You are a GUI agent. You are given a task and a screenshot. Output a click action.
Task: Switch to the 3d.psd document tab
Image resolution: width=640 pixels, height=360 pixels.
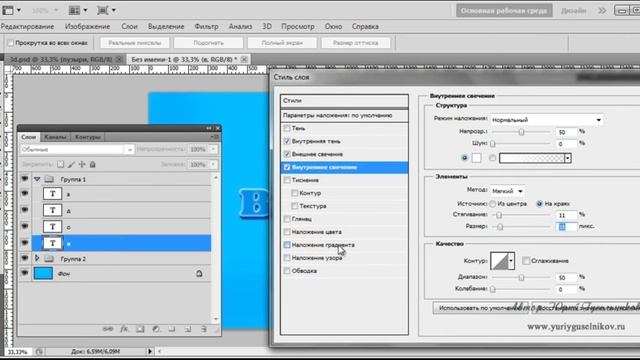(x=64, y=59)
